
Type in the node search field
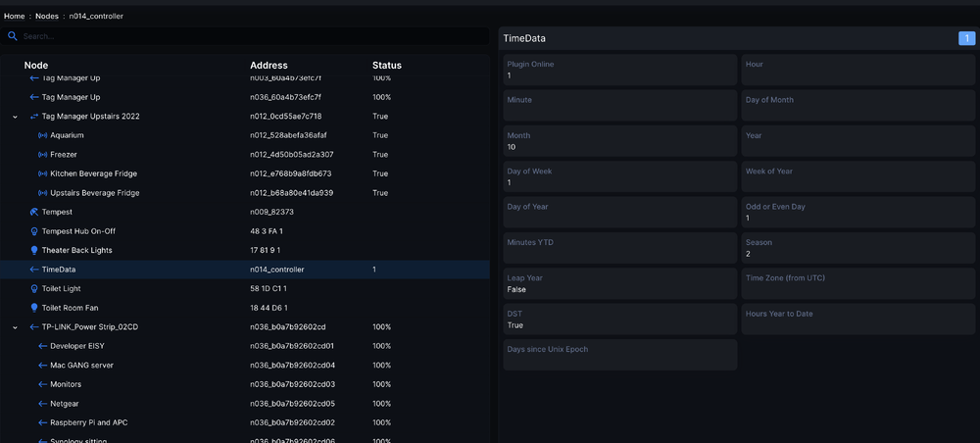click(x=245, y=36)
